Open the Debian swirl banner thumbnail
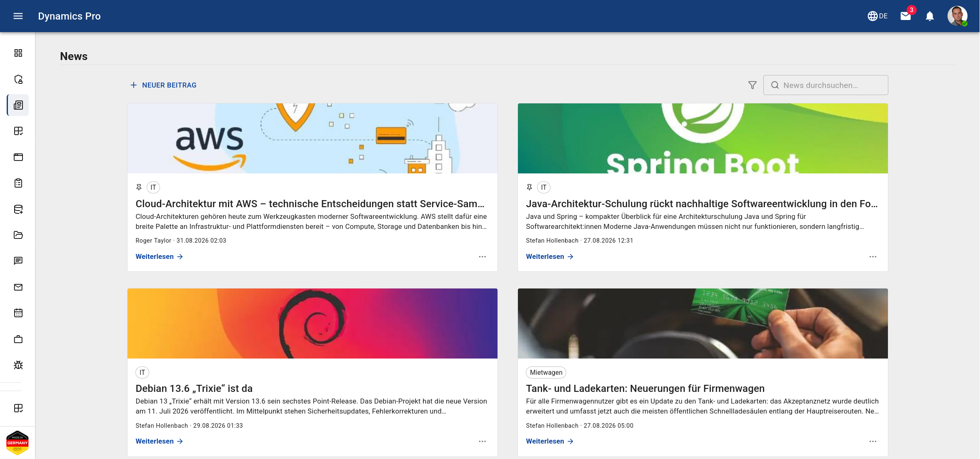The image size is (980, 459). [x=312, y=324]
